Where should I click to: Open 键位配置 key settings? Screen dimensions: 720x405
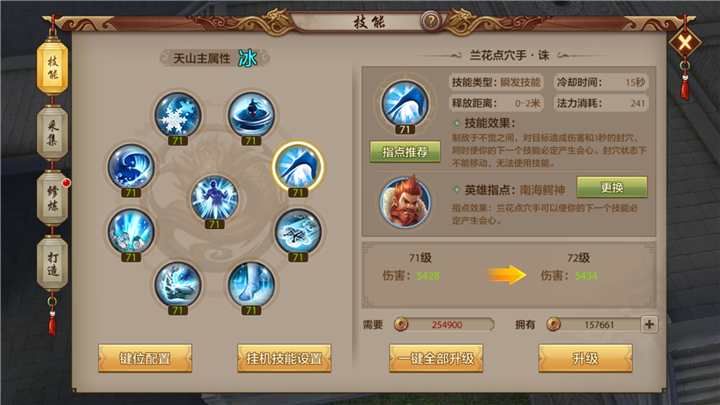145,358
